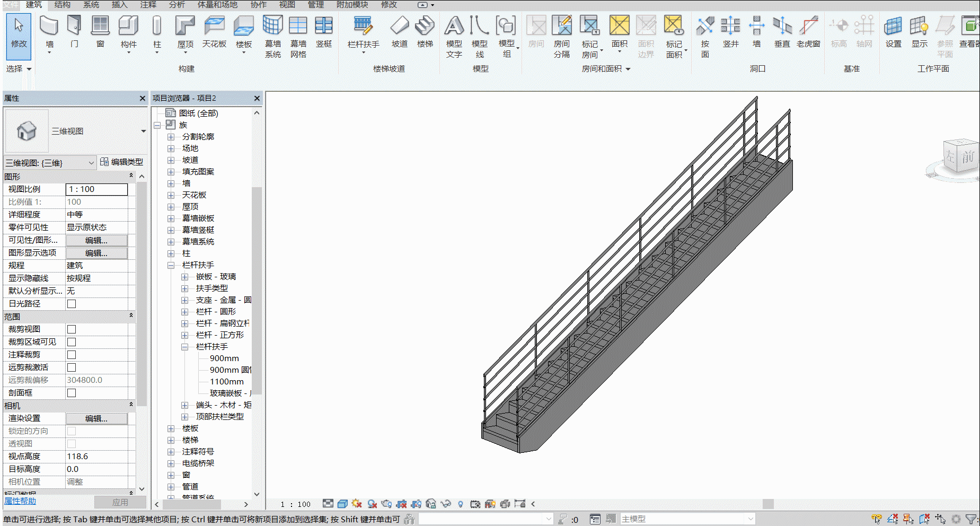Click the ViewCube 前 face
The width and height of the screenshot is (980, 526).
point(968,157)
